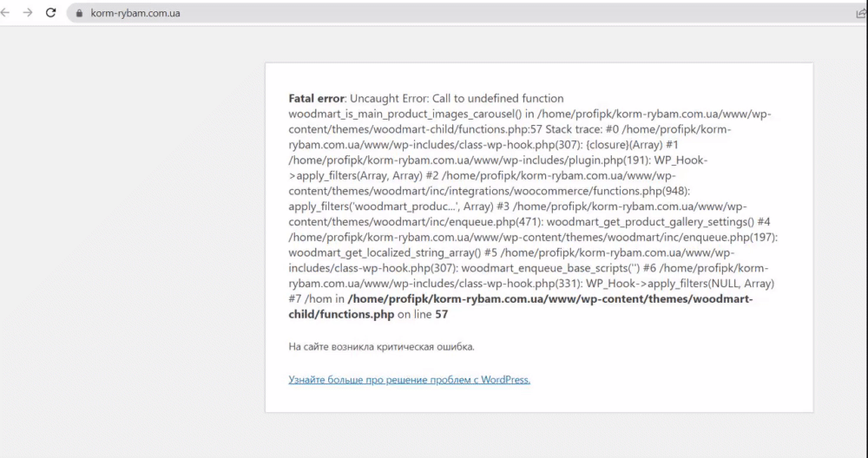Open the WordPress troubleshooting link
This screenshot has width=868, height=458.
coord(409,379)
